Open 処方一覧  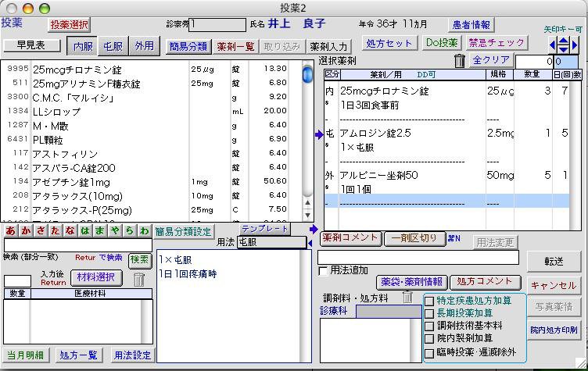(x=79, y=355)
